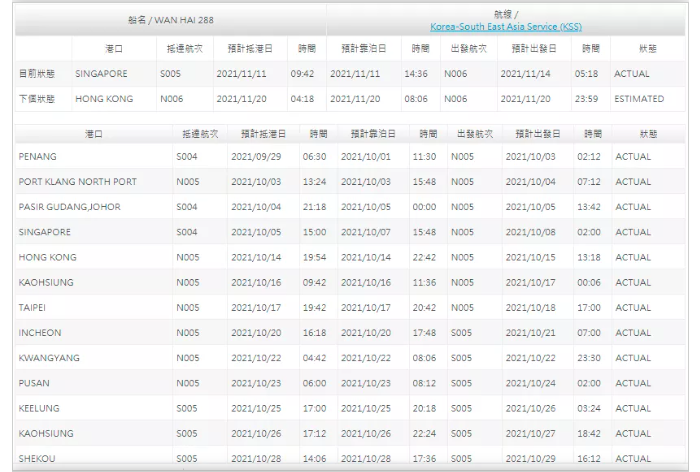Click HONG KONG in the 下個狀態 row

tap(103, 99)
